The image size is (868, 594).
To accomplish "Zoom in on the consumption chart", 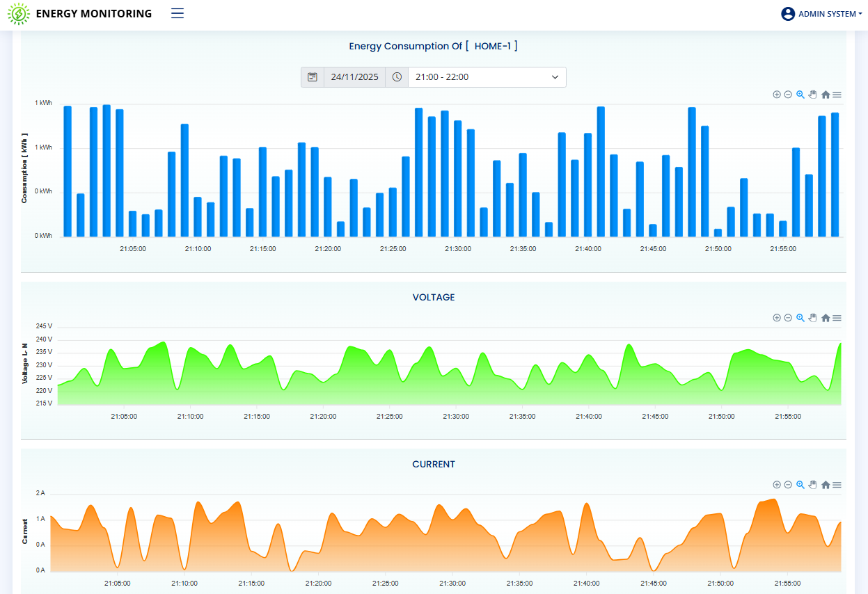I will click(777, 95).
